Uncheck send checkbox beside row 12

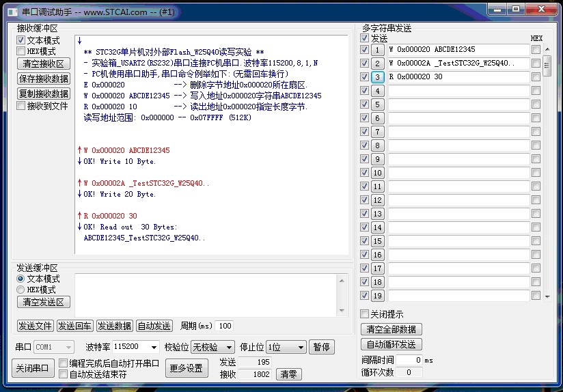[x=364, y=200]
